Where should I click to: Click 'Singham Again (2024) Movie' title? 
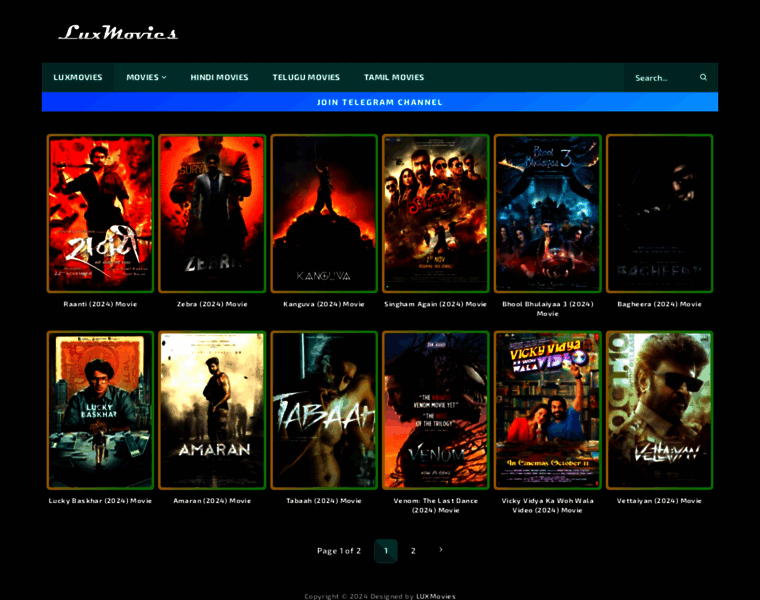436,304
